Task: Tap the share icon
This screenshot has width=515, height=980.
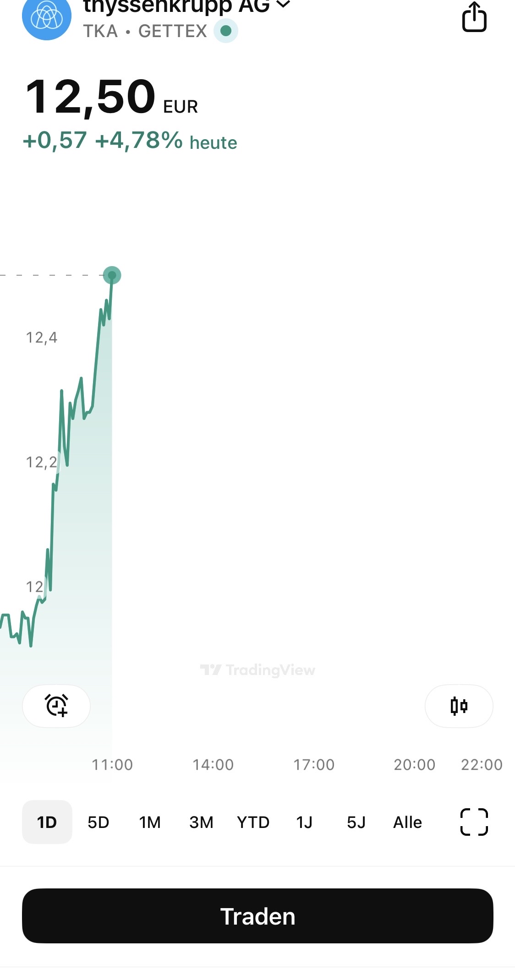Action: coord(474,17)
